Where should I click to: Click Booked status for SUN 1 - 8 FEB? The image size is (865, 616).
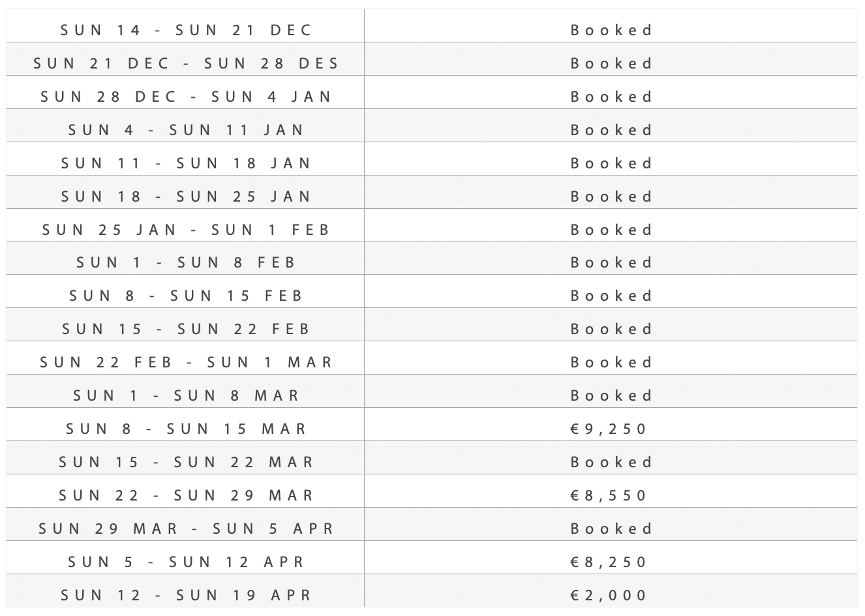tap(611, 262)
